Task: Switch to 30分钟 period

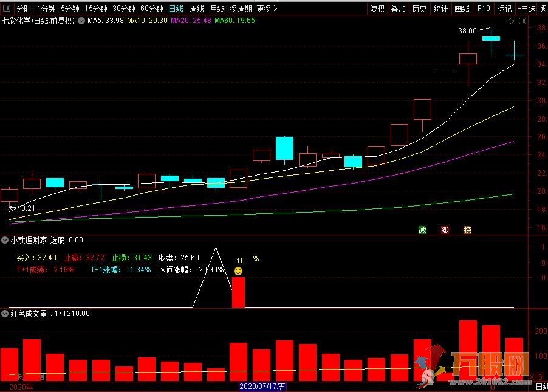Action: pos(124,9)
